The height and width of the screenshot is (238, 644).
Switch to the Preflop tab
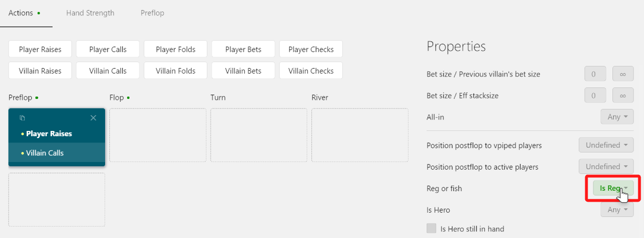pyautogui.click(x=152, y=13)
